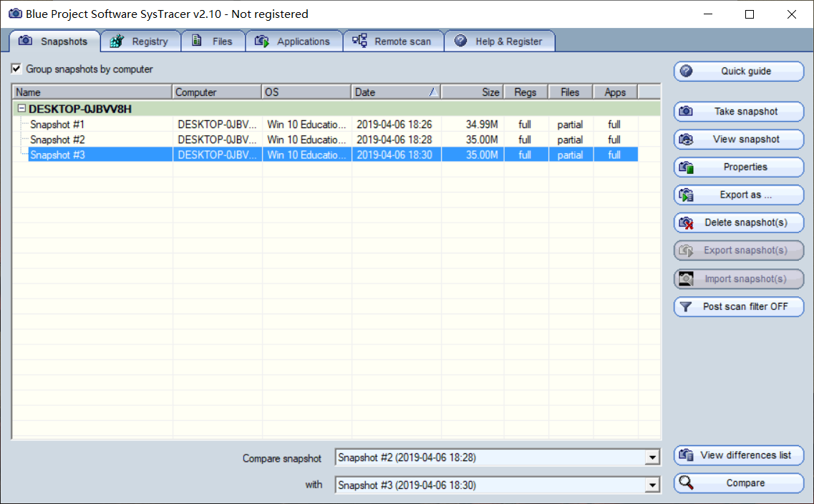Viewport: 814px width, 504px height.
Task: Switch to the Files tab
Action: tap(213, 41)
